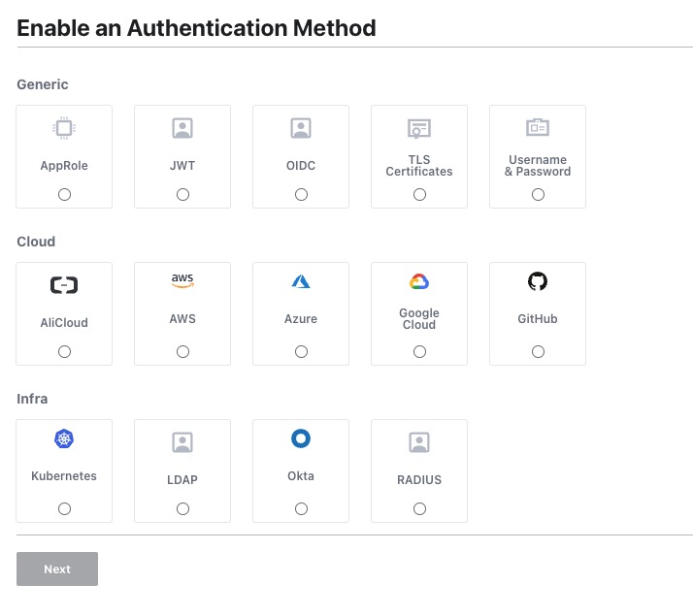693x616 pixels.
Task: Click the Kubernetes wheel icon
Action: point(64,438)
